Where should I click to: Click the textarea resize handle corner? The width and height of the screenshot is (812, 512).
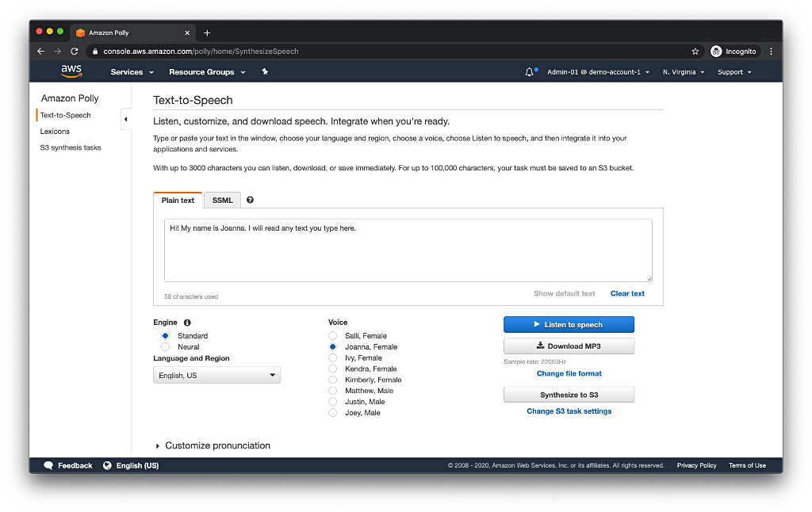[x=649, y=279]
